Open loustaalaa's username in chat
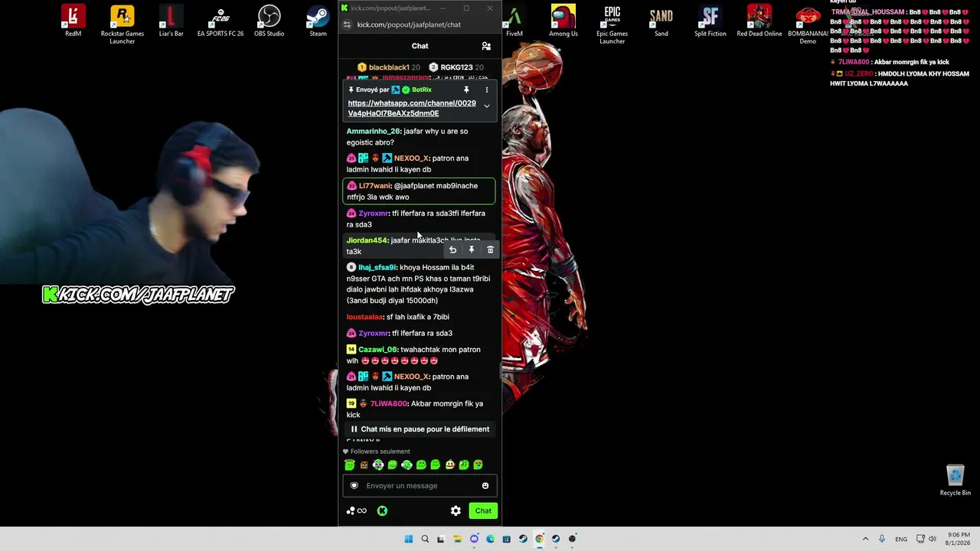 tap(364, 317)
